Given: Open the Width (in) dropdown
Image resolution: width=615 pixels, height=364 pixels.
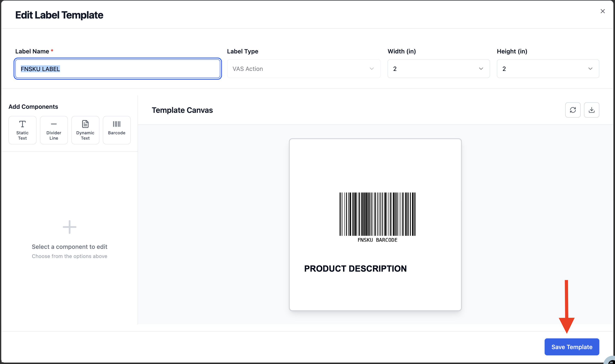Looking at the screenshot, I should point(439,69).
